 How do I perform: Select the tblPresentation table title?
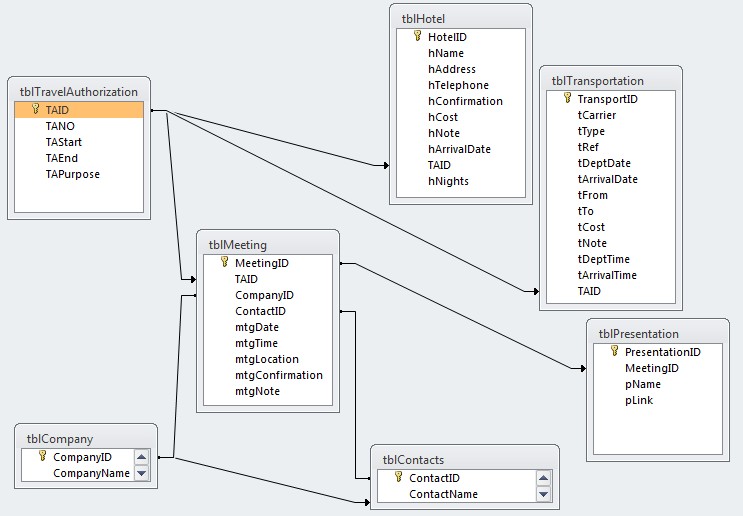(x=639, y=334)
